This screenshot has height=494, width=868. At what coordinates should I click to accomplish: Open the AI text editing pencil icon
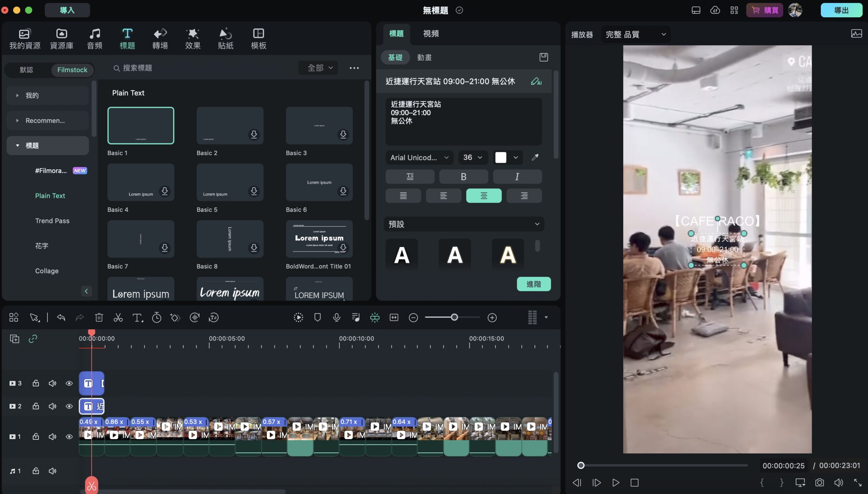point(536,81)
